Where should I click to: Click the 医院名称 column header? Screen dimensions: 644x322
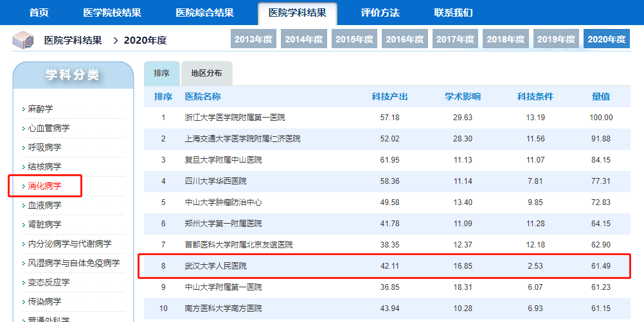[203, 96]
